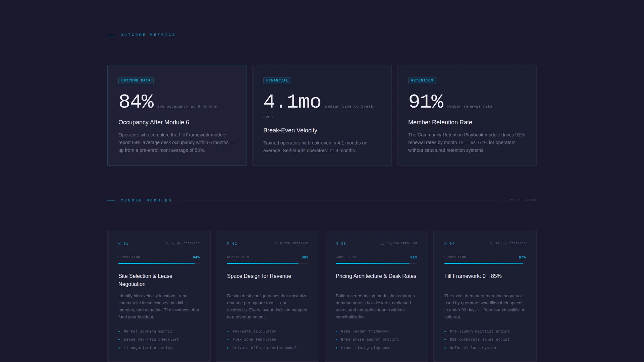The width and height of the screenshot is (644, 362).
Task: Click the 88% completion value
Action: click(305, 257)
